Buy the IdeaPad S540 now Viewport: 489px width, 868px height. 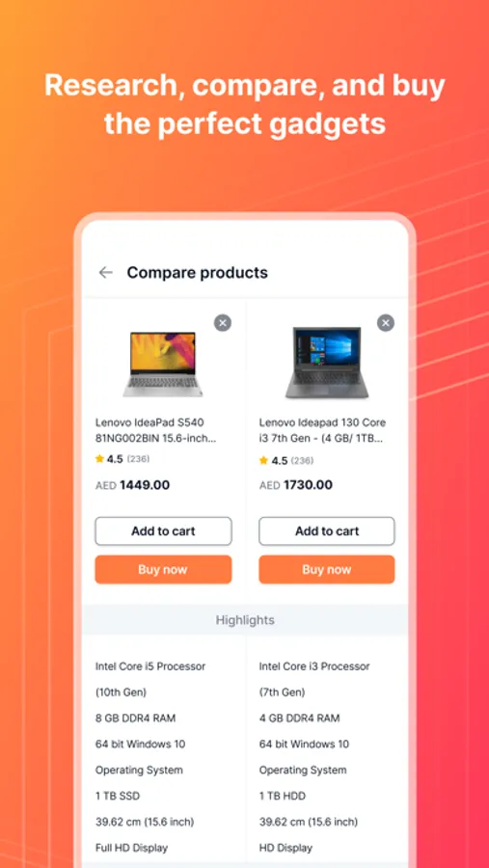[163, 570]
